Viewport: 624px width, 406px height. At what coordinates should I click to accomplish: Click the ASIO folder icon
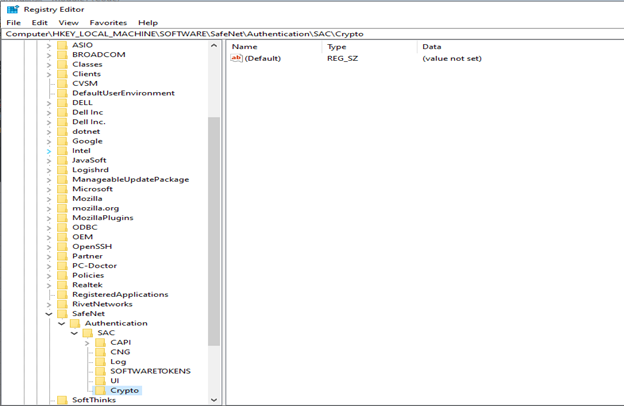tap(62, 45)
